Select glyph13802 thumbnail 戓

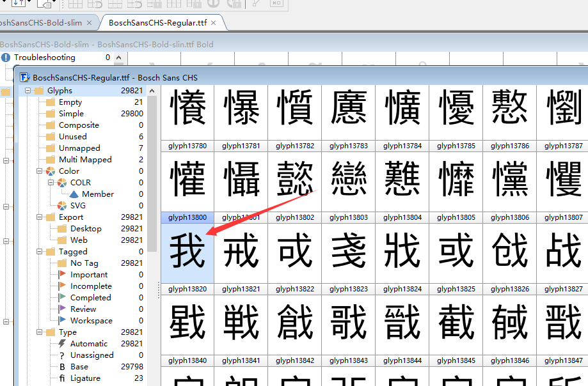[295, 252]
